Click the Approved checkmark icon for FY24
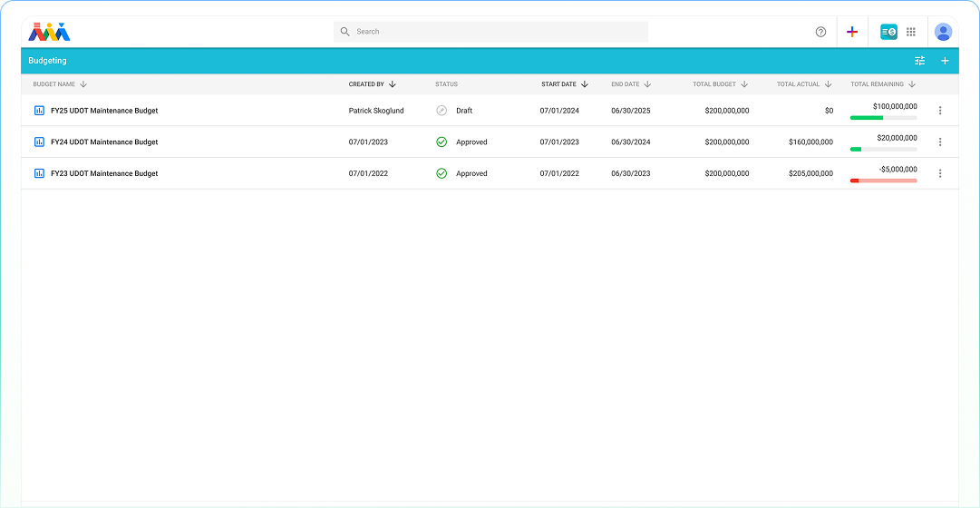Viewport: 980px width, 508px height. pyautogui.click(x=441, y=142)
